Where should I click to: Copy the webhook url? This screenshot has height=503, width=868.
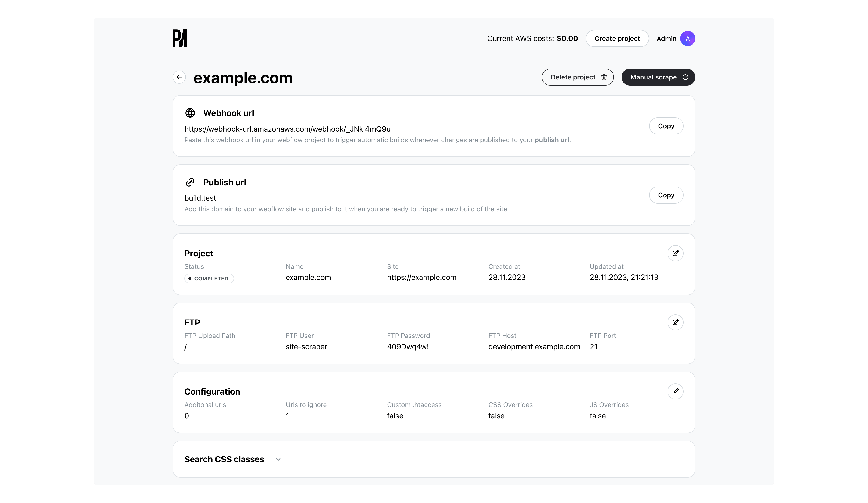[x=666, y=126]
